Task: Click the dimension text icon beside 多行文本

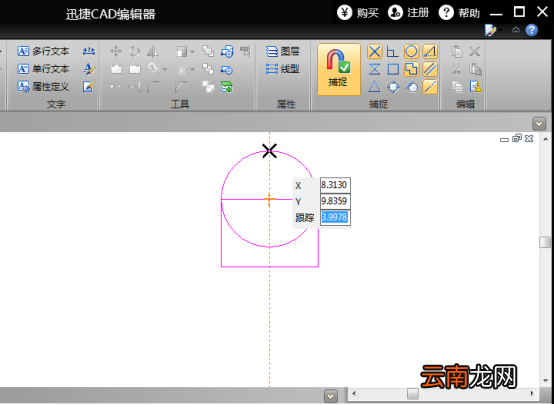Action: (89, 52)
